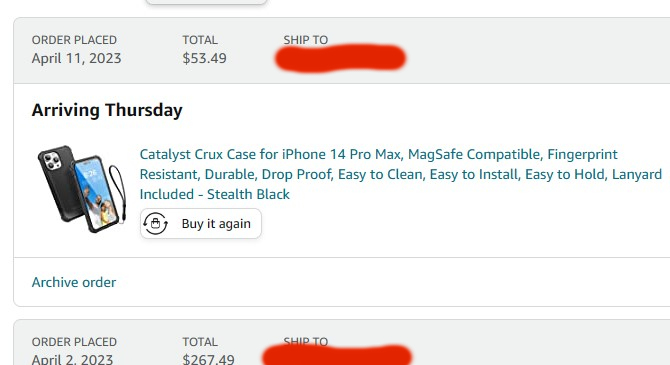This screenshot has height=365, width=670.
Task: Expand redacted Ship To name for April 11 order
Action: pos(341,58)
